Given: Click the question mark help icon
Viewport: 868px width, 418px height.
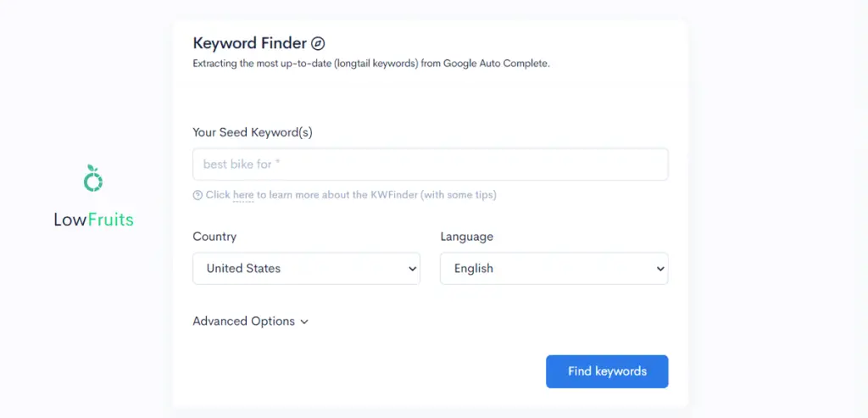Looking at the screenshot, I should (x=198, y=195).
